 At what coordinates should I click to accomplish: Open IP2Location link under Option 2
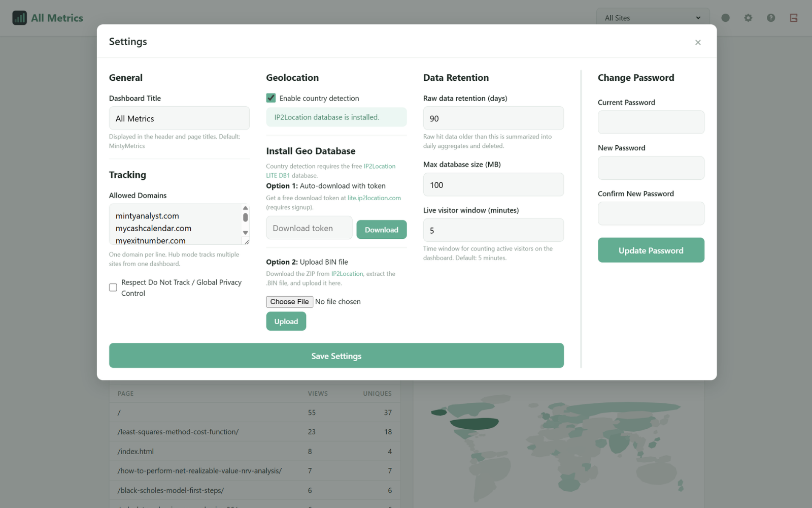[x=347, y=274]
